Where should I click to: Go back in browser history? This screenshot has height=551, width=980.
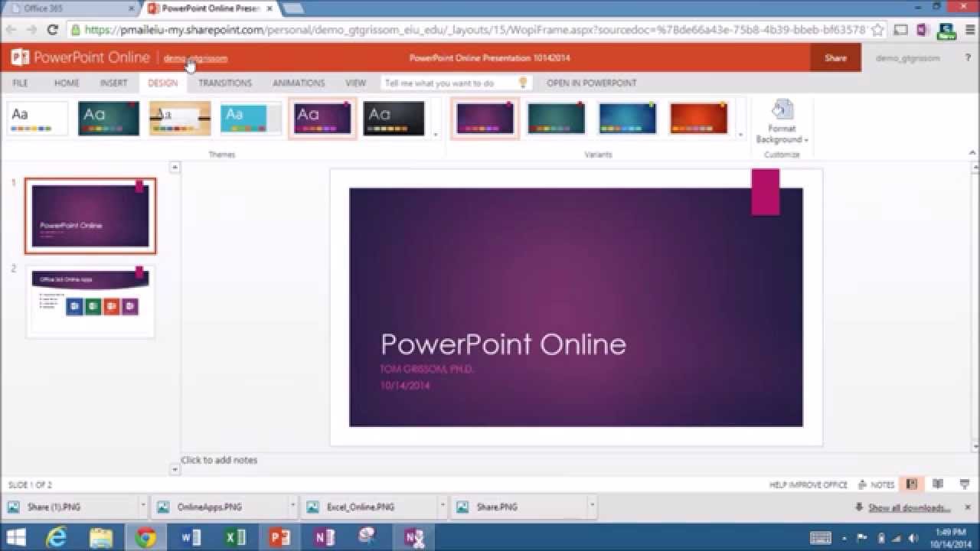[11, 30]
